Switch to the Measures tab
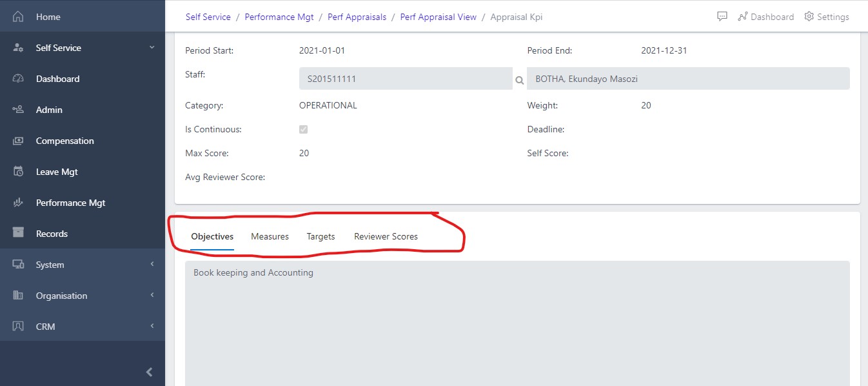 coord(270,236)
